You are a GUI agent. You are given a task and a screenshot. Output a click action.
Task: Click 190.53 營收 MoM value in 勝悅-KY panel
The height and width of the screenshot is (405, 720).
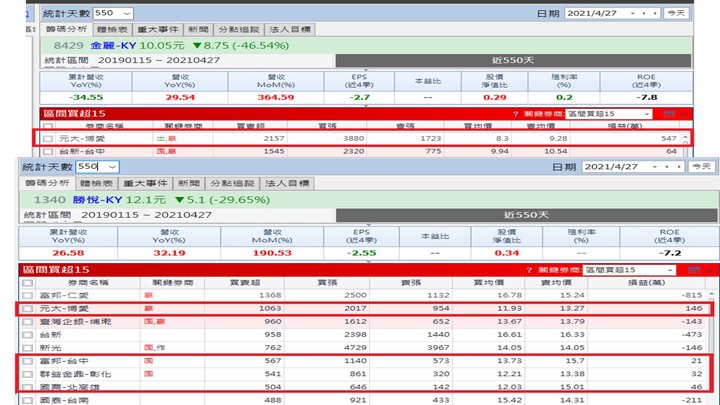point(272,253)
